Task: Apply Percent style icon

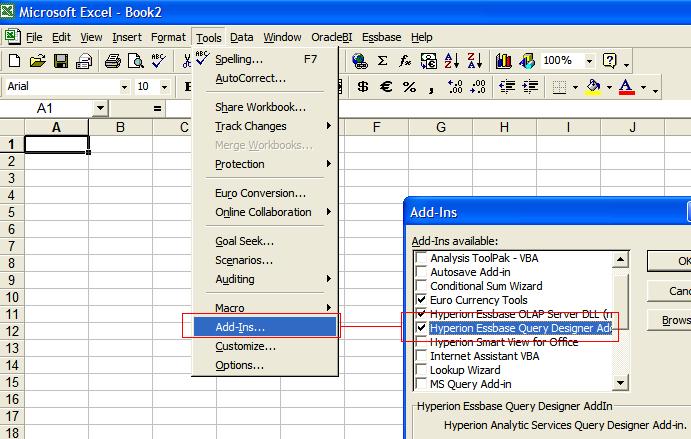Action: coord(409,86)
